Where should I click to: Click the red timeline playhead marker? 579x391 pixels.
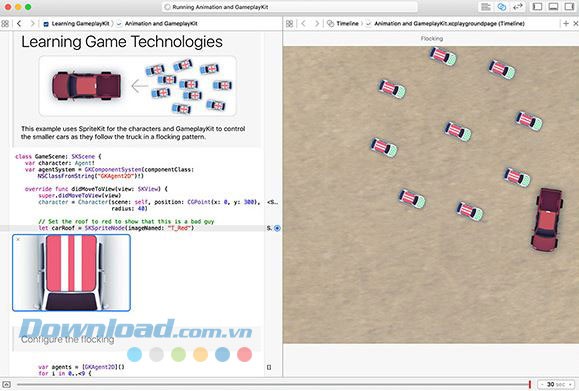coord(530,384)
